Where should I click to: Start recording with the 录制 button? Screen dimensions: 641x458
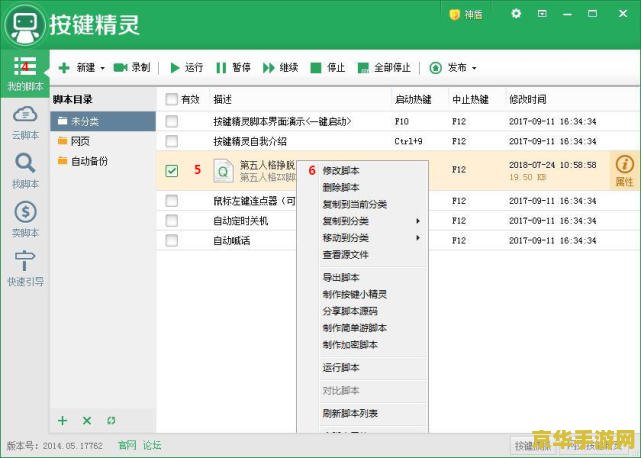[132, 67]
